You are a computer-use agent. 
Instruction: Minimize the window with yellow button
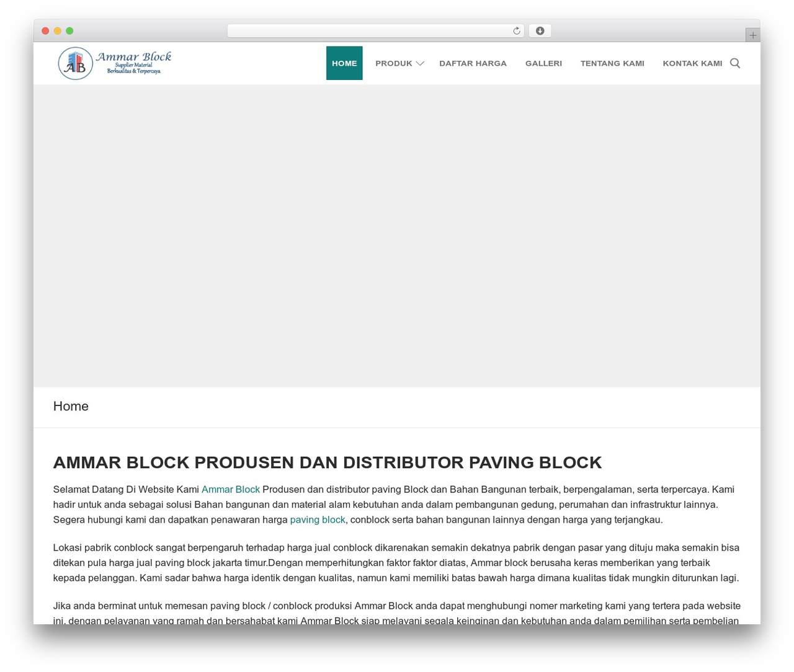click(58, 31)
